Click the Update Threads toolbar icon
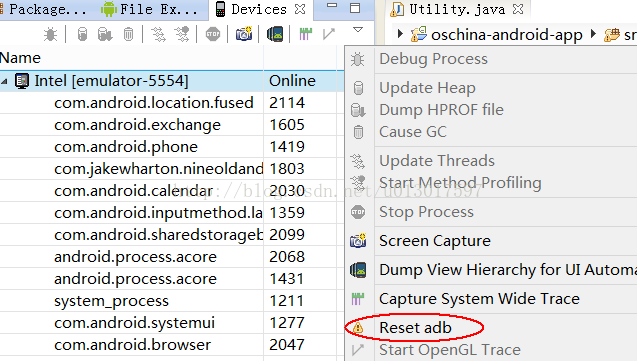Viewport: 637px width, 361px height. (x=158, y=35)
